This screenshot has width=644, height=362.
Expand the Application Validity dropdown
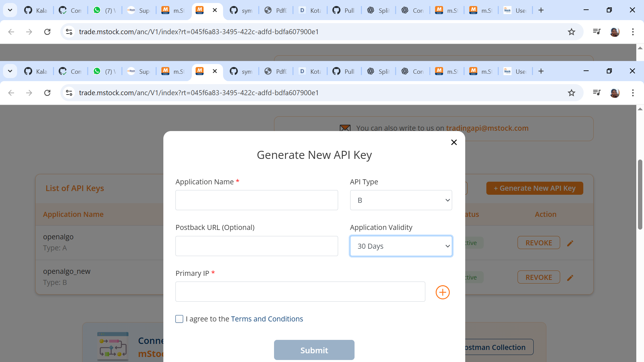coord(401,246)
